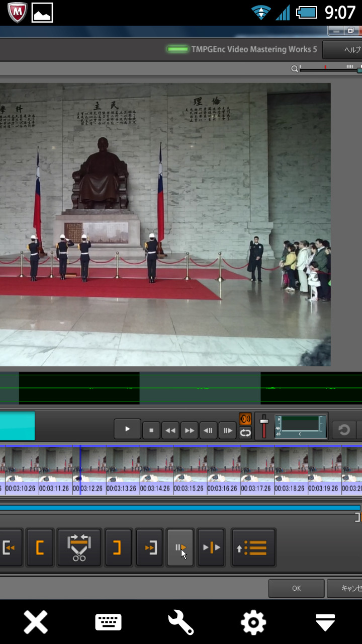The width and height of the screenshot is (362, 644).
Task: Click the volume fader
Action: click(x=264, y=426)
